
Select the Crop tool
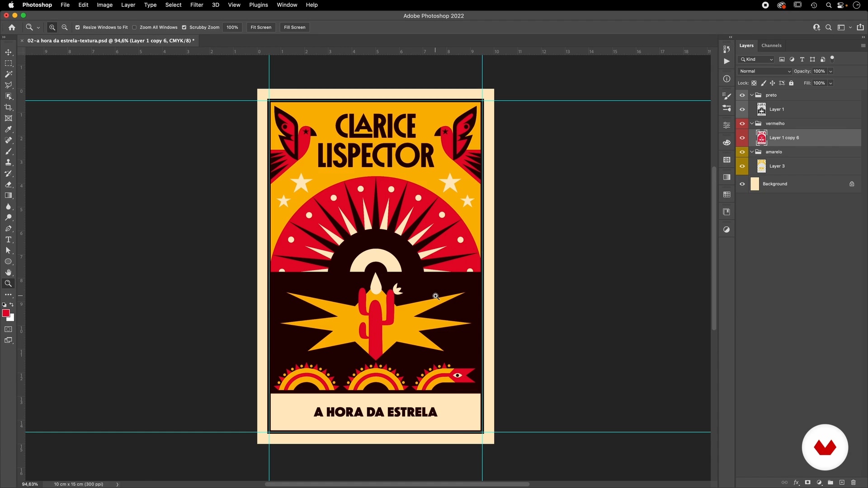(x=8, y=107)
